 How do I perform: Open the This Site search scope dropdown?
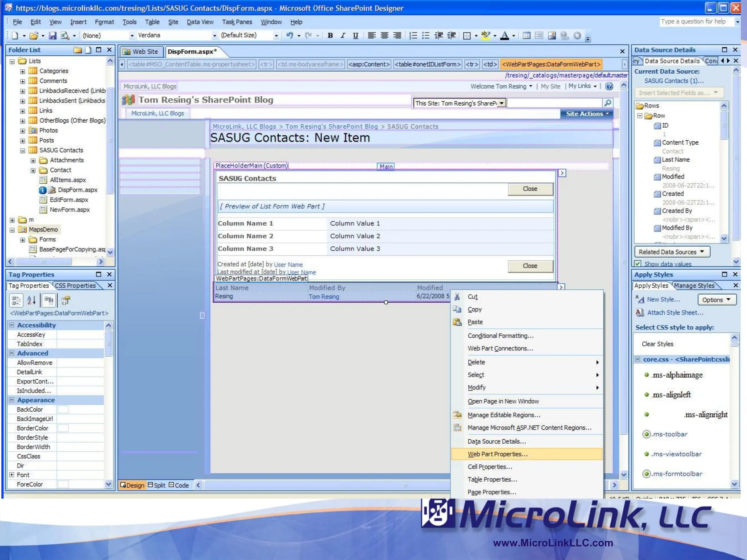tap(502, 103)
